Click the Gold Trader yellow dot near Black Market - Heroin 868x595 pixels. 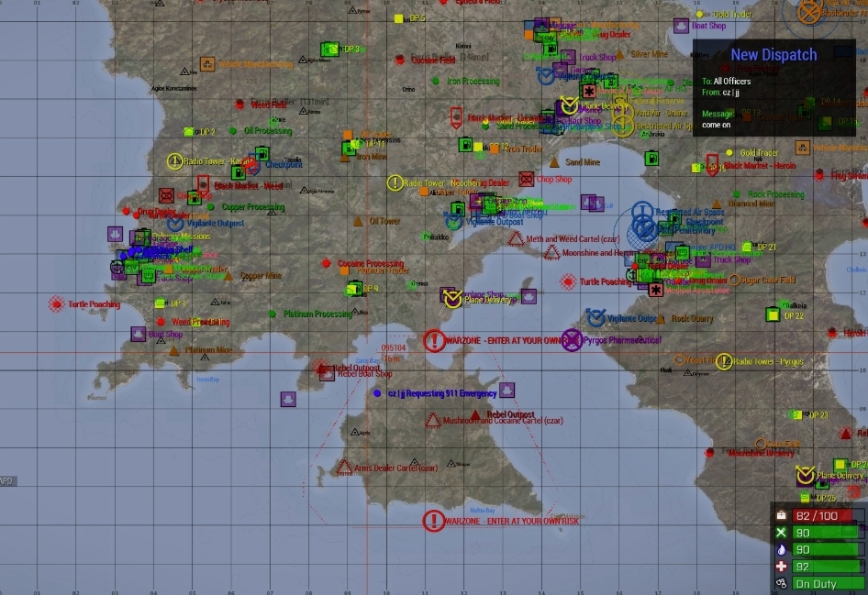[729, 152]
